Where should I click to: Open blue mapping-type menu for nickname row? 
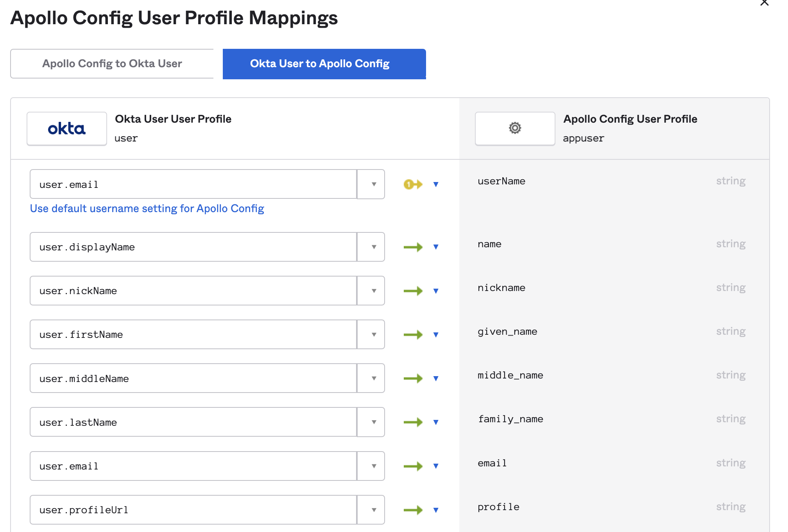pyautogui.click(x=436, y=291)
